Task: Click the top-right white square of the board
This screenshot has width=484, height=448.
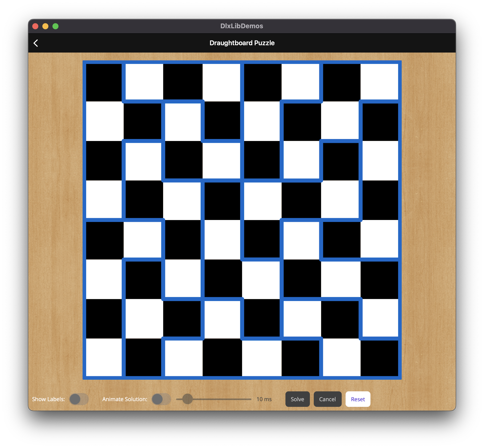Action: pos(379,81)
